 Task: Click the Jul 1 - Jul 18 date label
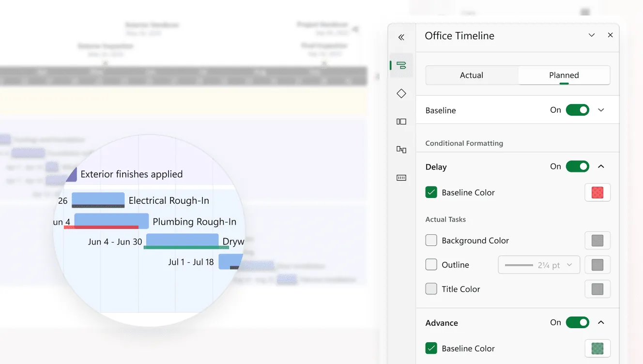(x=191, y=262)
